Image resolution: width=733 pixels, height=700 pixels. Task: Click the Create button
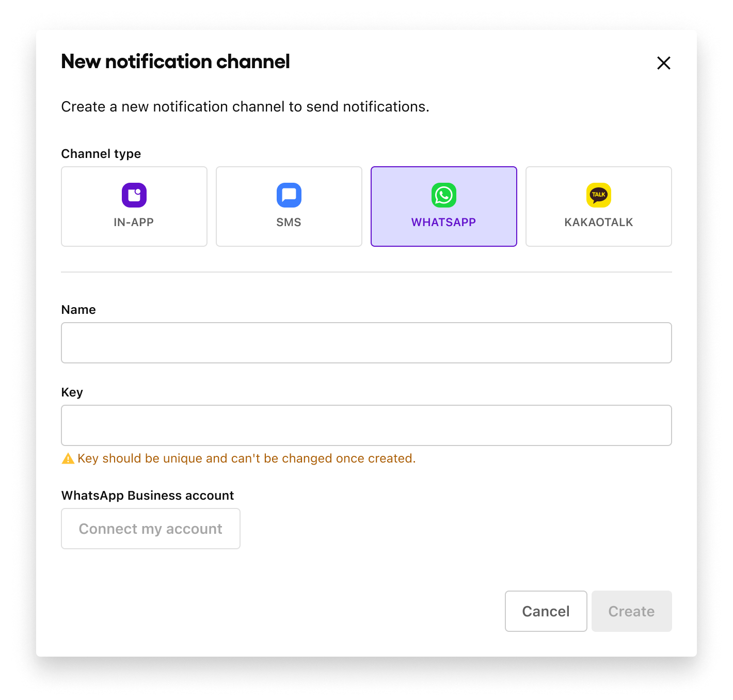coord(631,611)
